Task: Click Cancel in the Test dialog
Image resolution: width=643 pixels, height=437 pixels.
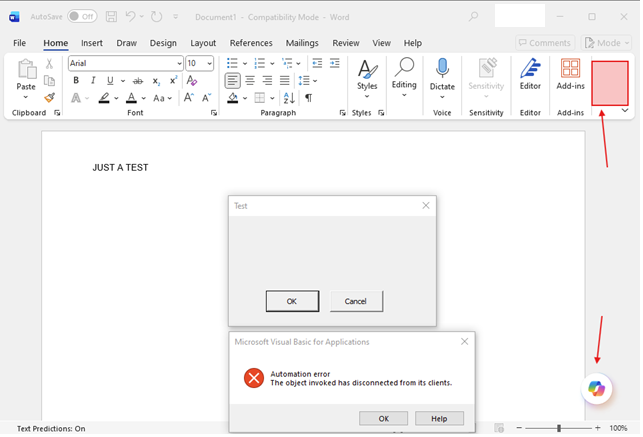Action: [x=356, y=301]
